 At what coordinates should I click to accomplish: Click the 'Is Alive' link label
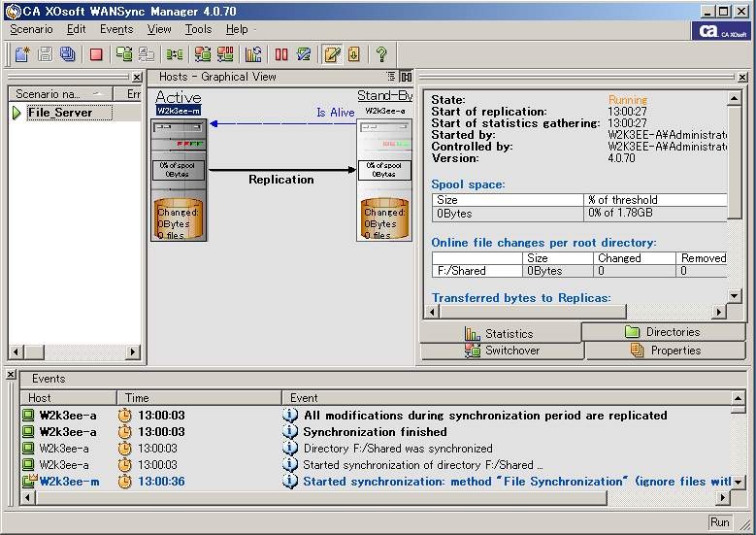click(x=336, y=113)
